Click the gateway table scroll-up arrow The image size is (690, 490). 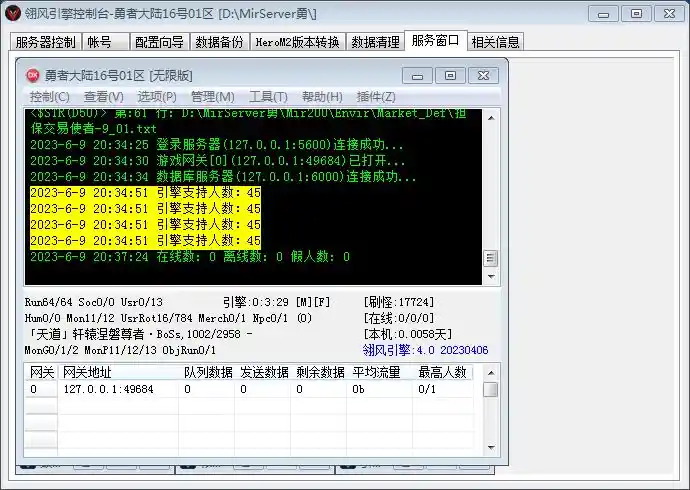point(492,373)
